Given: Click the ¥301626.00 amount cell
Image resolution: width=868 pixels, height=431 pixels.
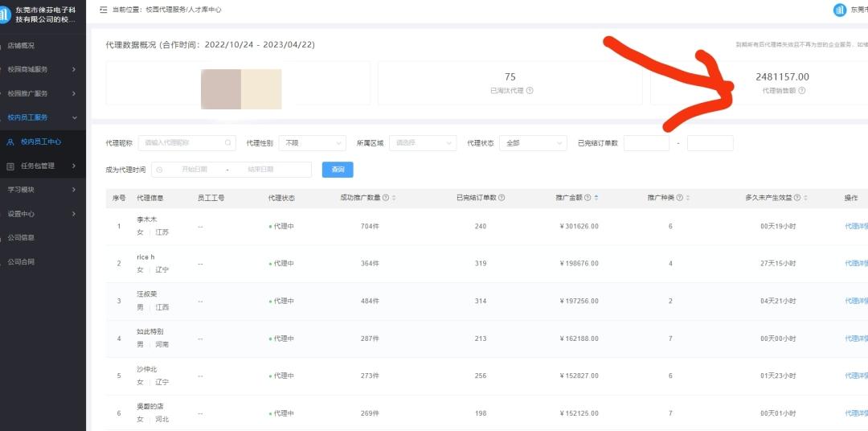Looking at the screenshot, I should pos(579,227).
